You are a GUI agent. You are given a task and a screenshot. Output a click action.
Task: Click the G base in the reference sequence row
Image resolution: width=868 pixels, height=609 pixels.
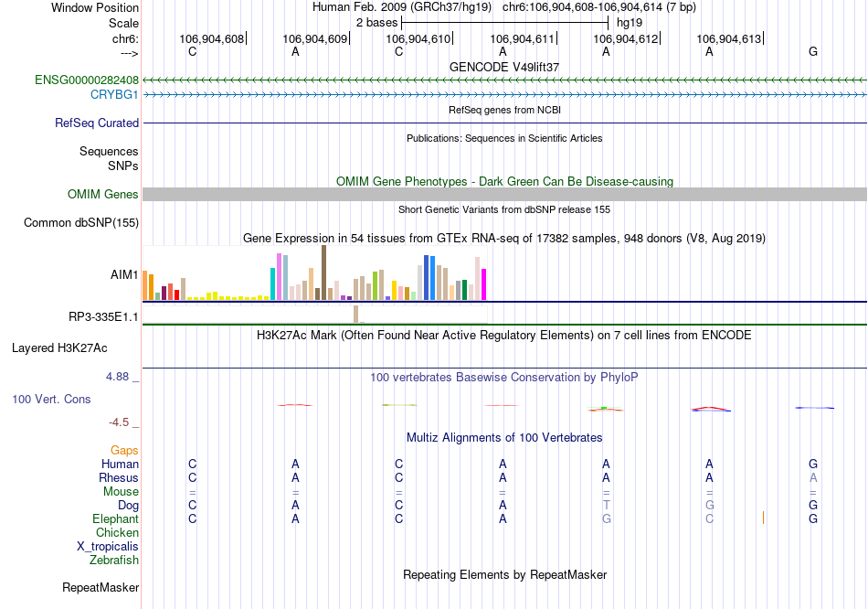point(813,51)
